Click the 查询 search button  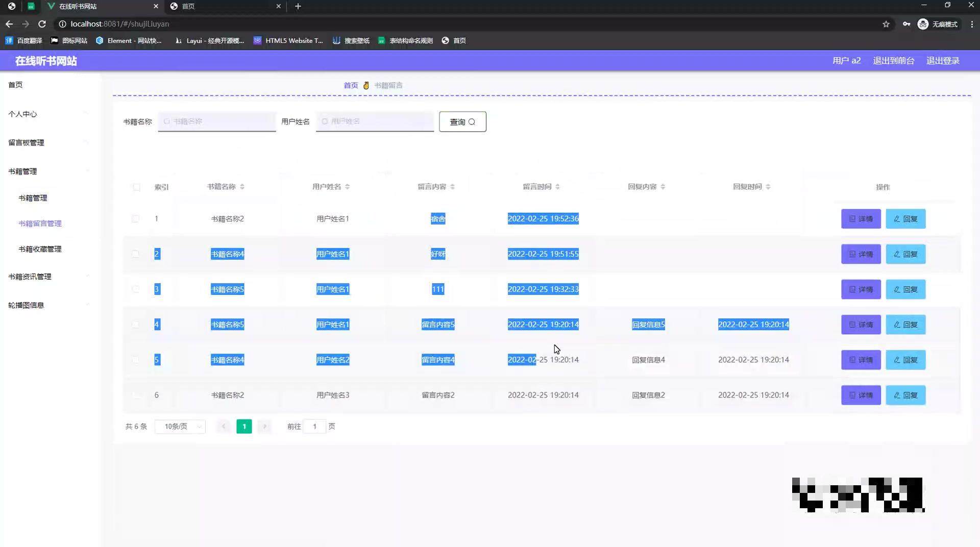(x=462, y=122)
